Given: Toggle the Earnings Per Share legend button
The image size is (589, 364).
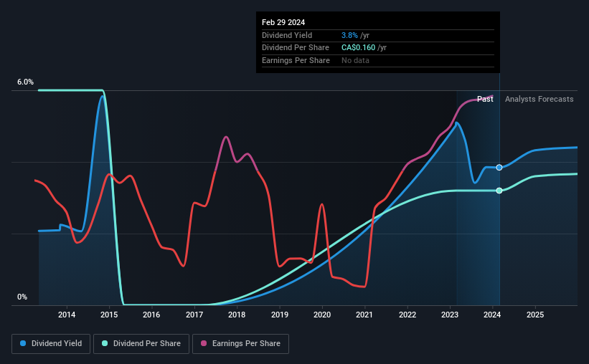Looking at the screenshot, I should (x=240, y=344).
